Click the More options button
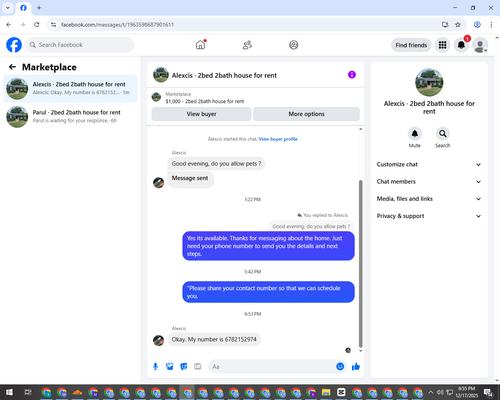The width and height of the screenshot is (500, 400). click(x=306, y=114)
